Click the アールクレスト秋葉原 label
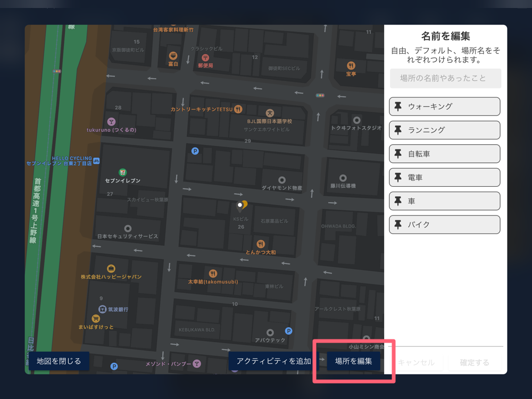 pyautogui.click(x=338, y=309)
